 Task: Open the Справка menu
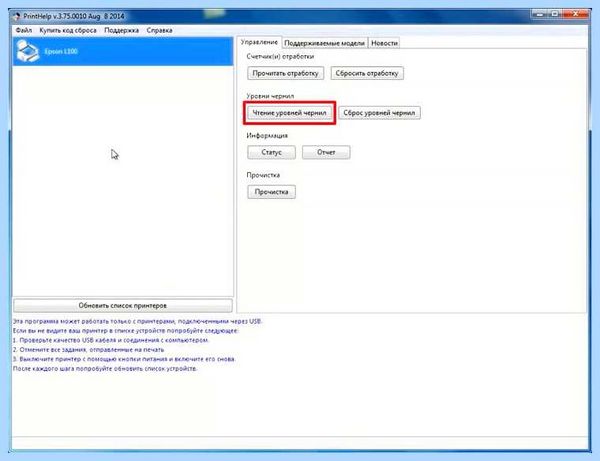[159, 30]
